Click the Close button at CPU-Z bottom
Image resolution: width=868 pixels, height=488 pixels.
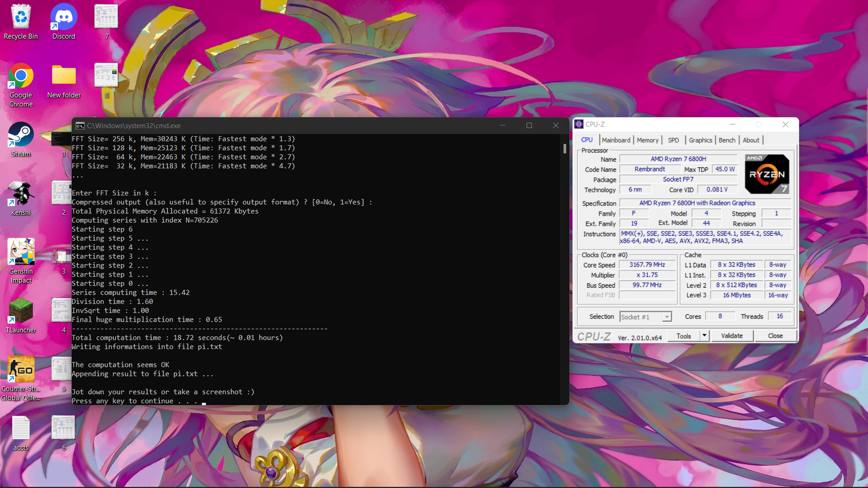(x=775, y=336)
